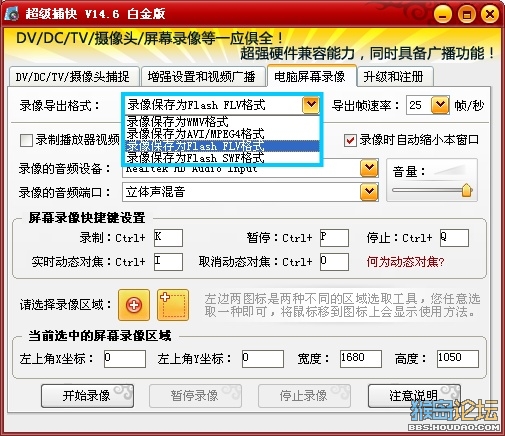
Task: Open the 升级和注册 tab
Action: 393,77
